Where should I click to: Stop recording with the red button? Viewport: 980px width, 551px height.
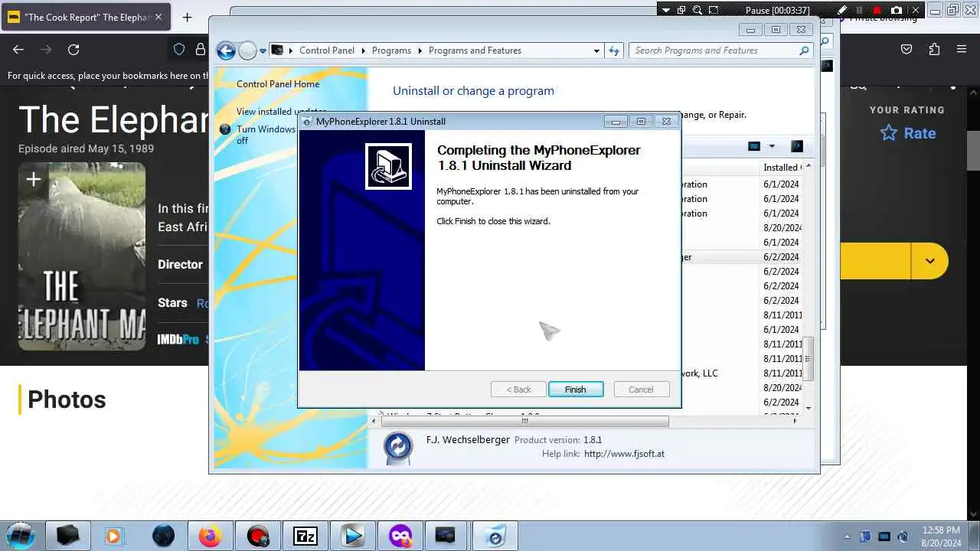877,10
